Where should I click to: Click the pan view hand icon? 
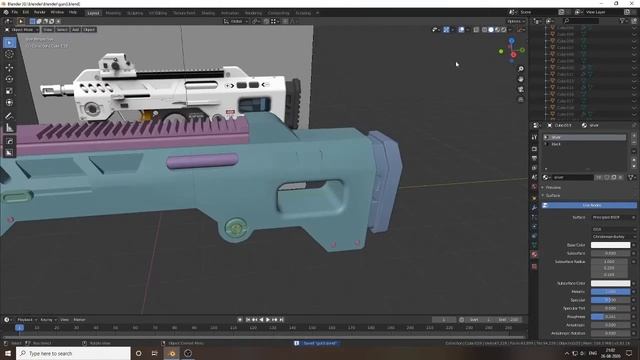pyautogui.click(x=521, y=79)
